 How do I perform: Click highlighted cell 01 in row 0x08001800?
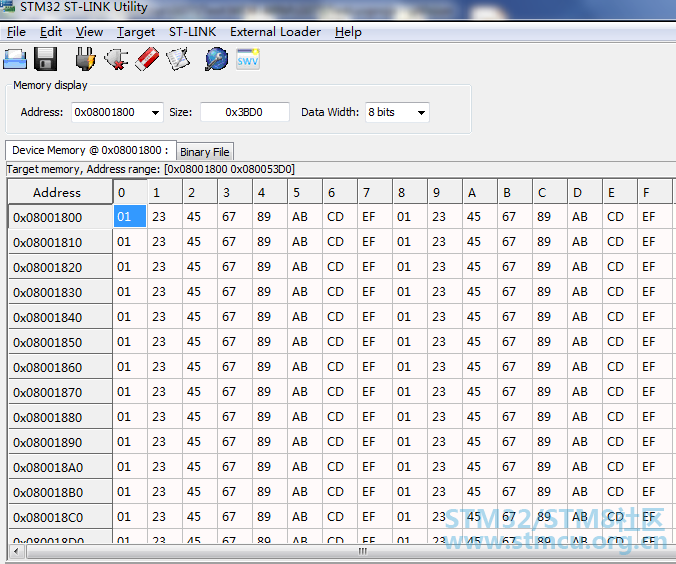[130, 216]
